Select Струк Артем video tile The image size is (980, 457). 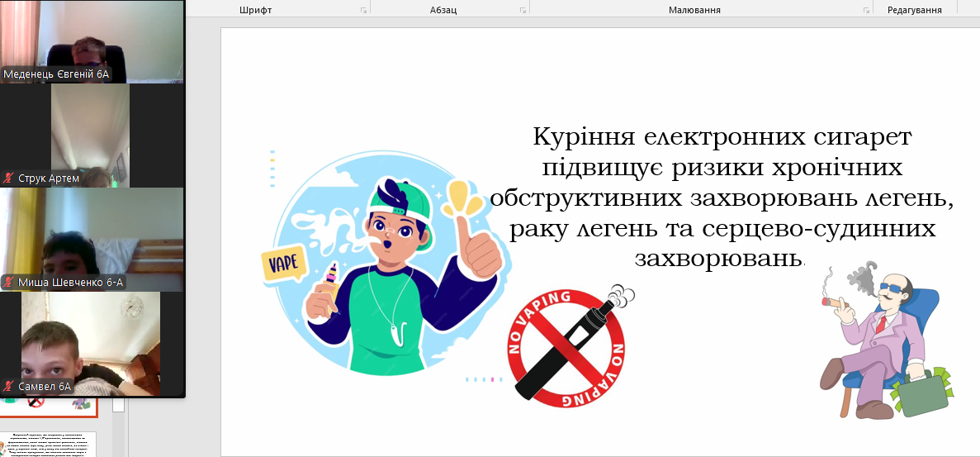click(x=91, y=136)
